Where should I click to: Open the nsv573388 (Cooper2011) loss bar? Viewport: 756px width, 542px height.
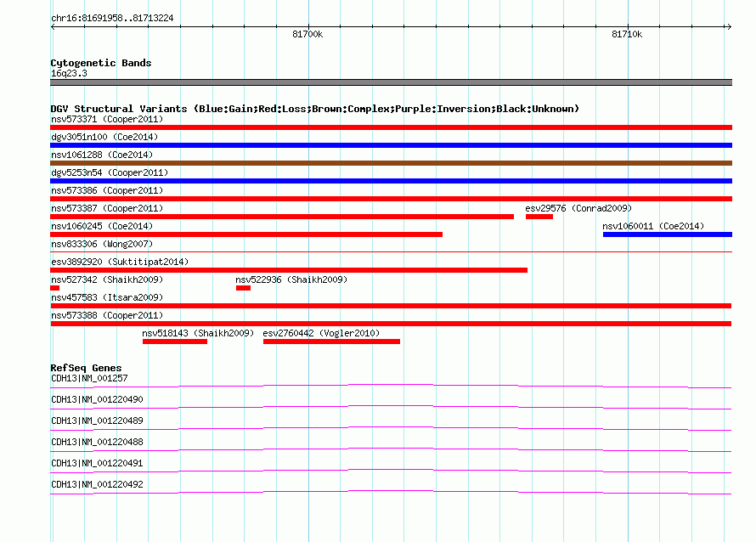point(391,324)
